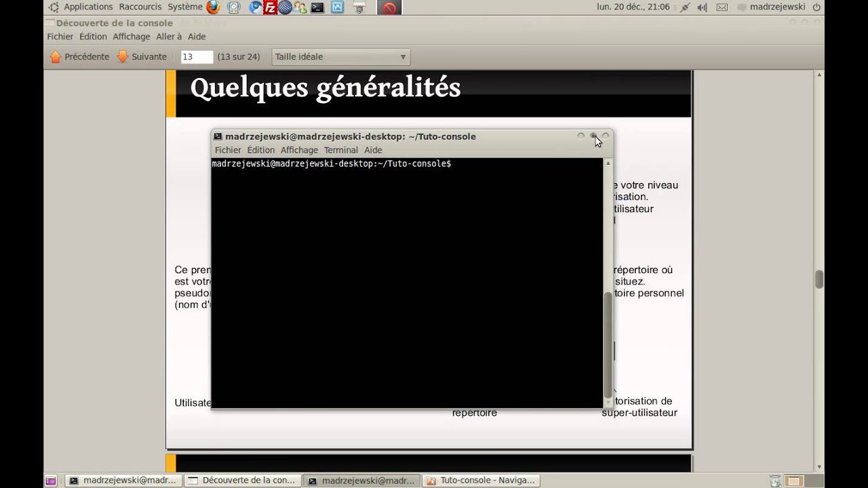Image resolution: width=868 pixels, height=488 pixels.
Task: Click the clock showing lun. 20 déc., 21:06
Action: tap(633, 7)
